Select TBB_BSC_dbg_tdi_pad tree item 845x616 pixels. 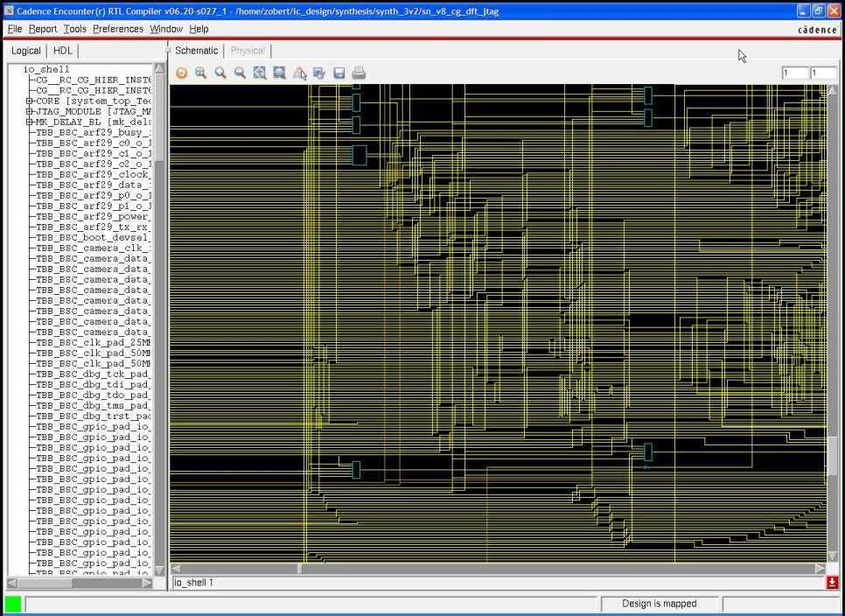pyautogui.click(x=94, y=385)
